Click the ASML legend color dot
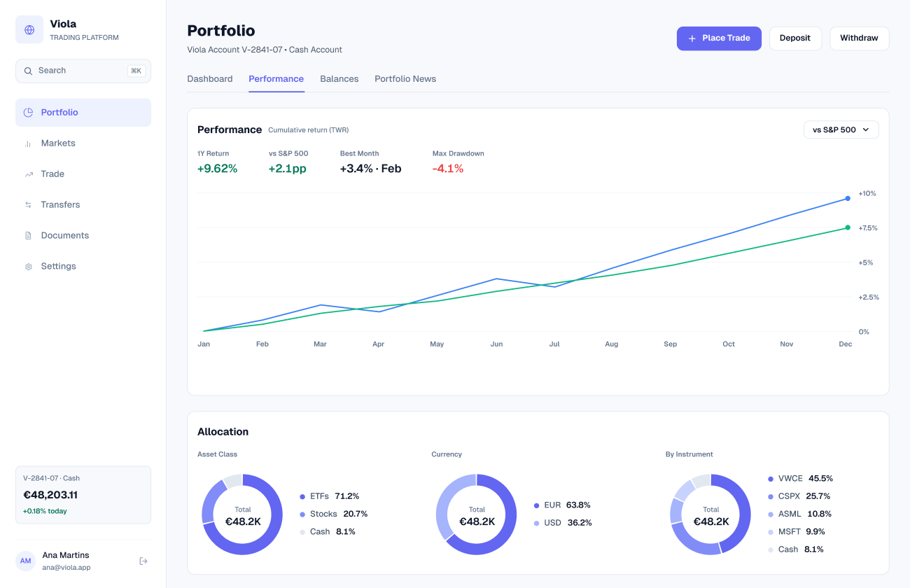 (771, 514)
